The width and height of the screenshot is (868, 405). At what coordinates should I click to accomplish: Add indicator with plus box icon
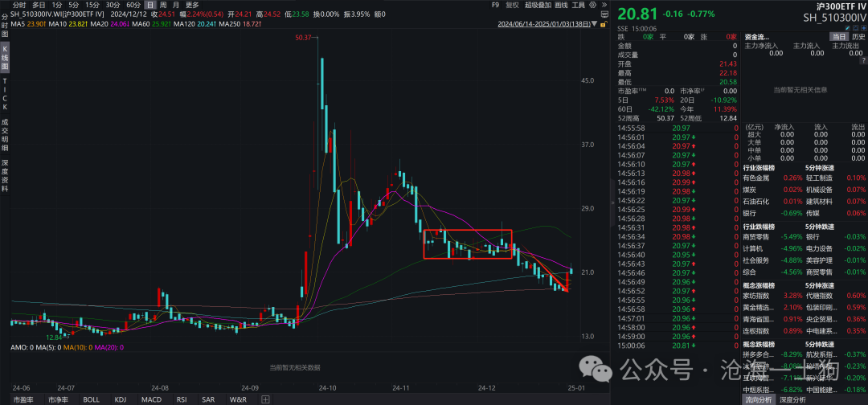point(266,399)
